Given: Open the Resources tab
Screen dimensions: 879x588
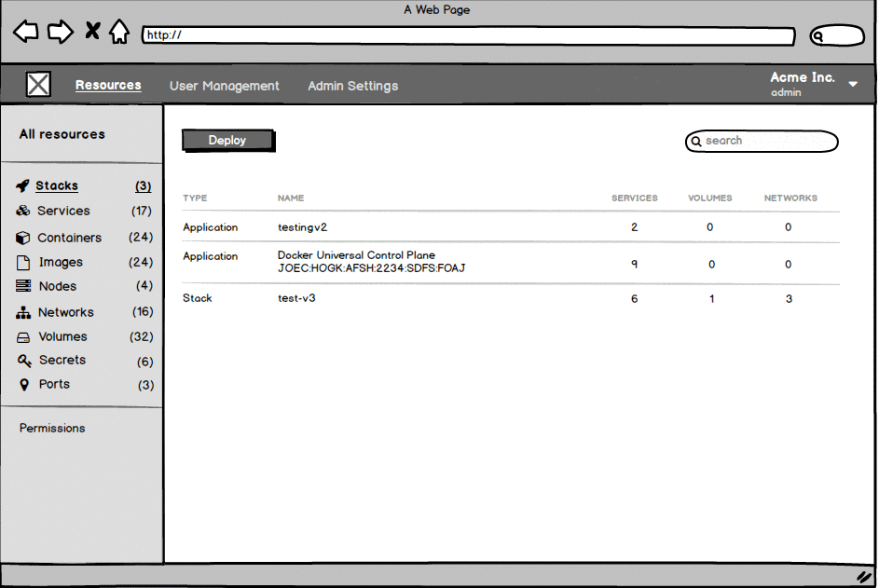Looking at the screenshot, I should pyautogui.click(x=108, y=85).
